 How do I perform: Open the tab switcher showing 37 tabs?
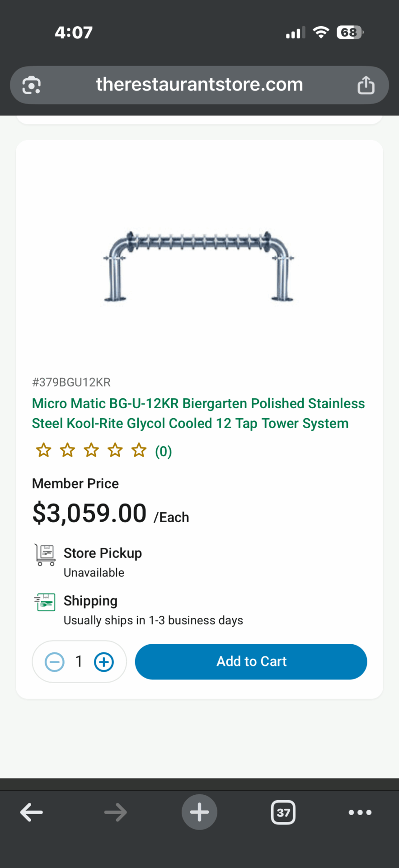tap(283, 812)
